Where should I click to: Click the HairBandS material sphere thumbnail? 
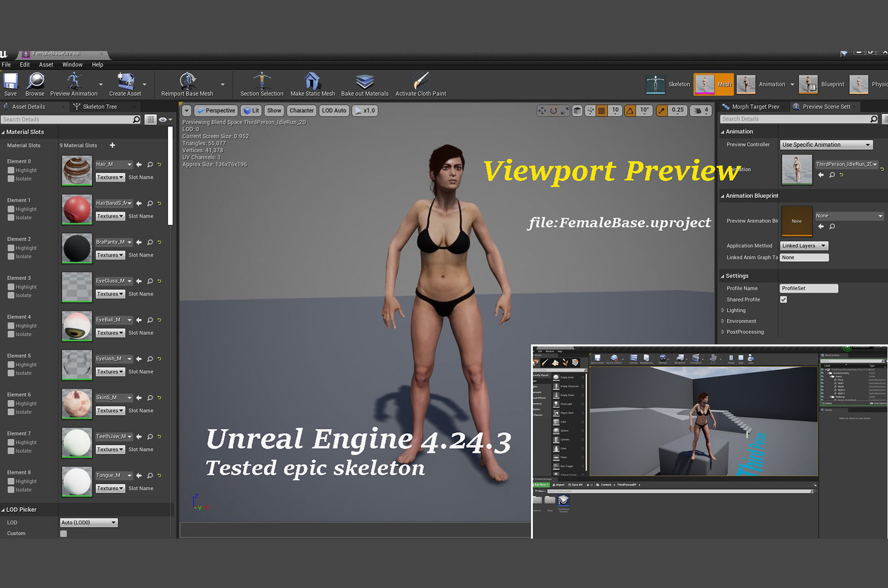[77, 209]
